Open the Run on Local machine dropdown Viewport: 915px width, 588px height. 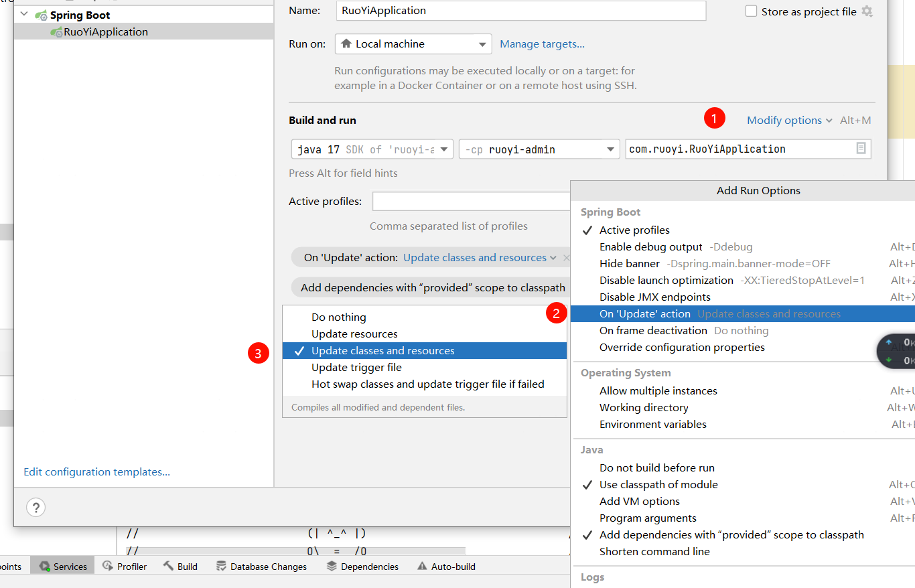[x=413, y=44]
